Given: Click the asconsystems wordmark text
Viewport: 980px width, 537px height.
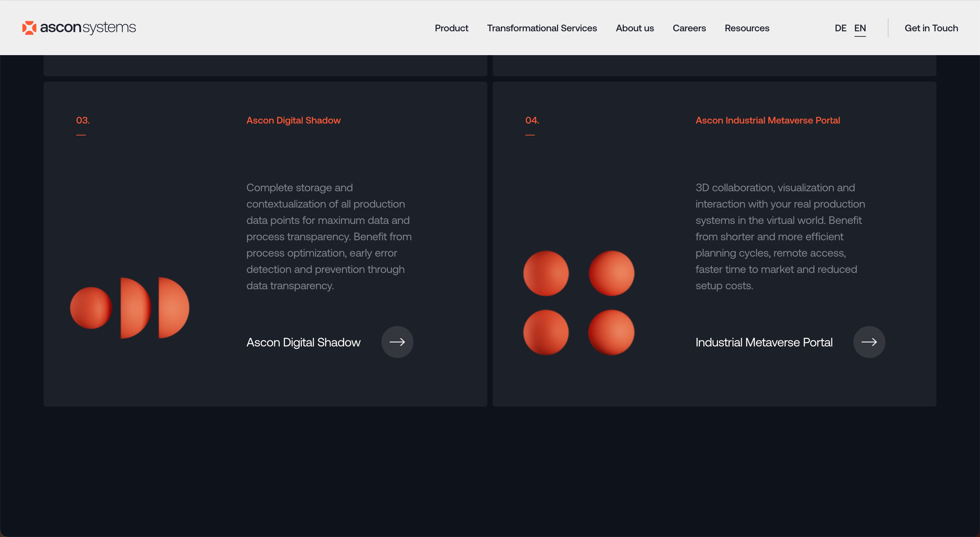Looking at the screenshot, I should click(x=88, y=28).
